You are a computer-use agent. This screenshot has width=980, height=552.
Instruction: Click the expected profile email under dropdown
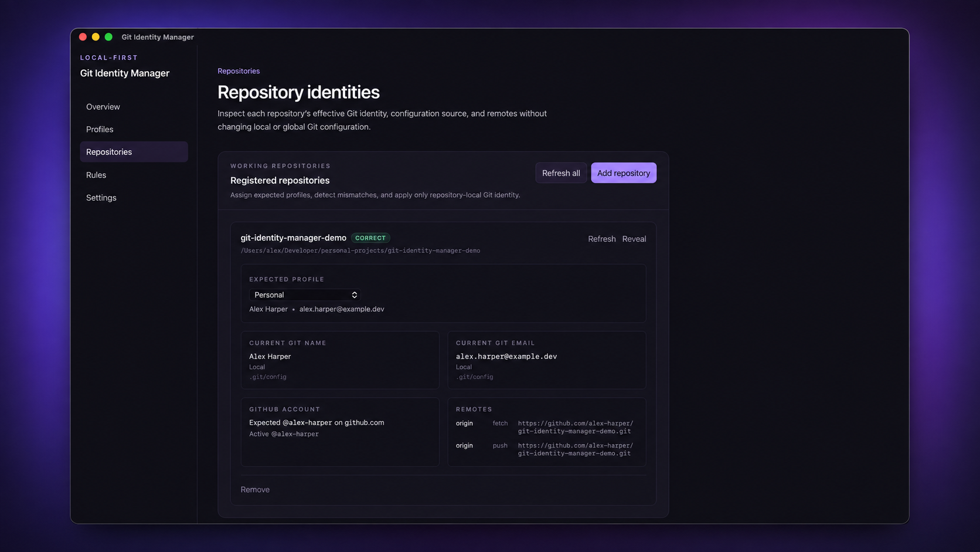click(x=342, y=309)
